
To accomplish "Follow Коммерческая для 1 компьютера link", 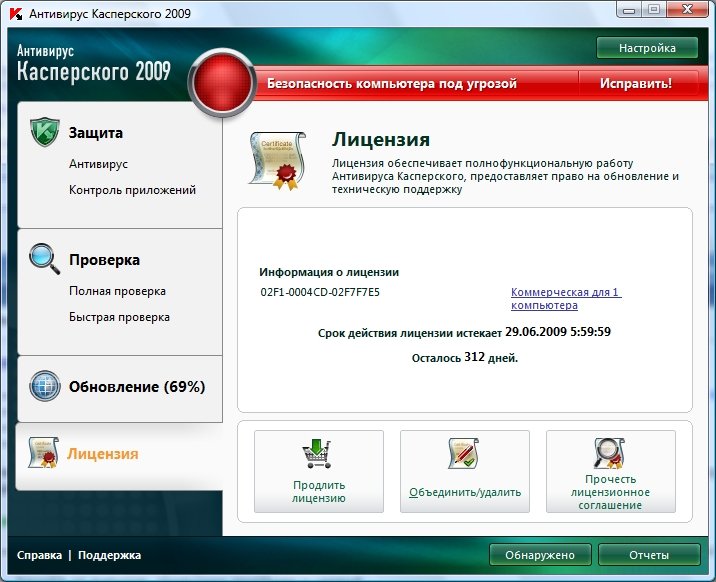I will (566, 299).
